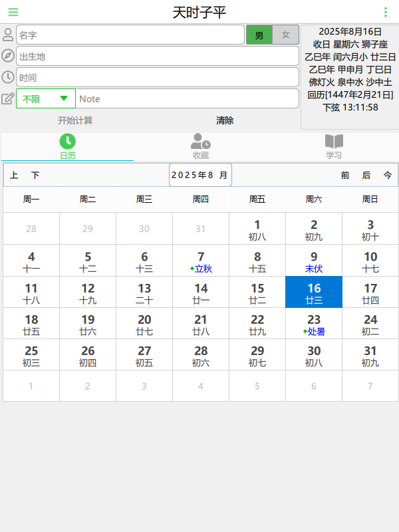Go to previous month with 前
Viewport: 399px width, 532px height.
click(x=345, y=175)
